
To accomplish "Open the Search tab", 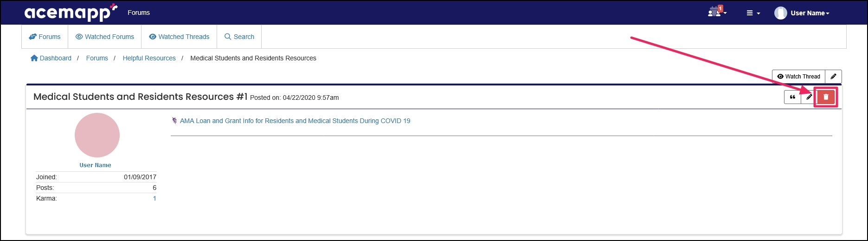I will [239, 37].
